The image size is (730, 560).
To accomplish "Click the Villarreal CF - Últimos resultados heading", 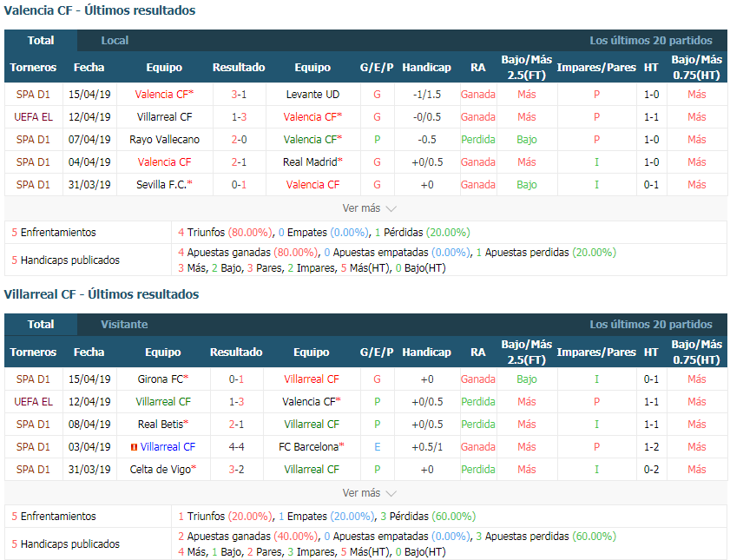I will (102, 294).
